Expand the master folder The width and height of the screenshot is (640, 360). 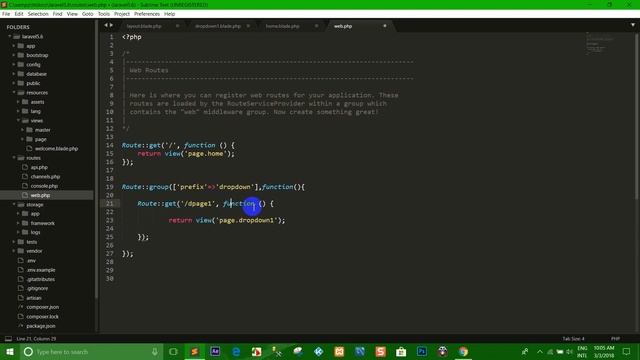pos(22,130)
